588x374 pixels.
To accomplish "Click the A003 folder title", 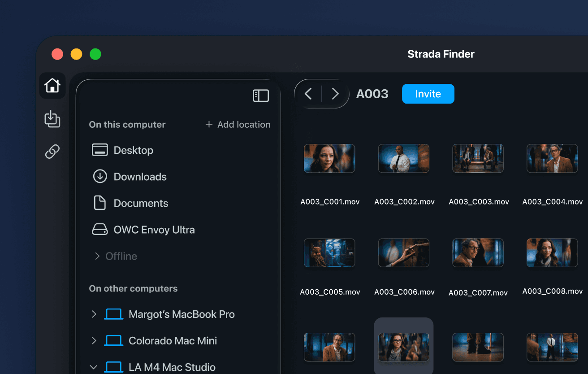I will (372, 94).
